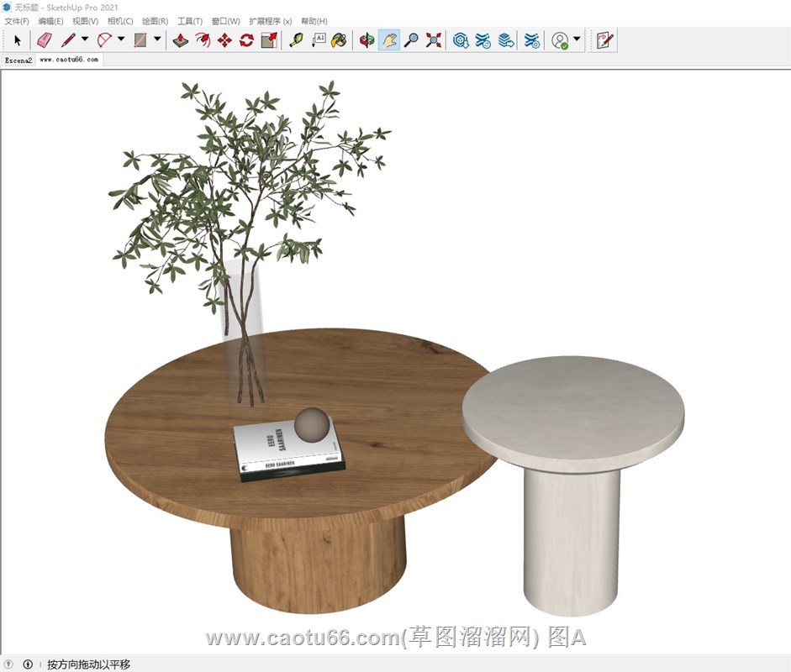Open the Ruby console editor icon

604,39
